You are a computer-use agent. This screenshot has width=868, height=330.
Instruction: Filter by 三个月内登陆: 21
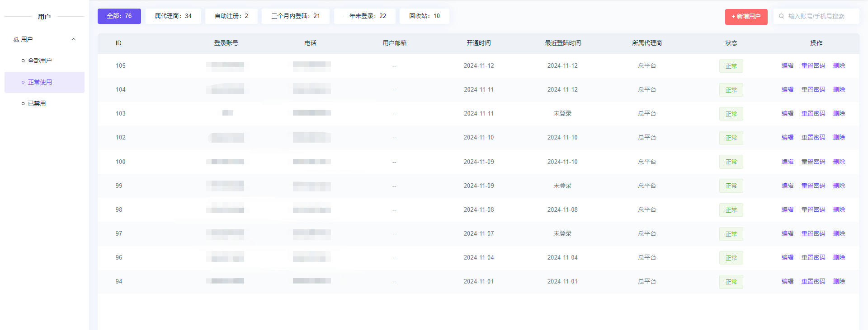click(x=295, y=16)
